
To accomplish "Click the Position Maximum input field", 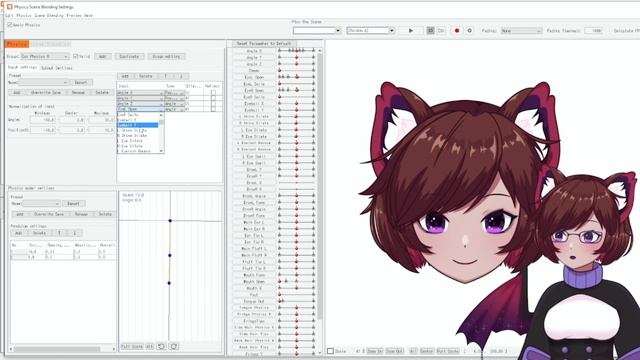I will coord(101,130).
